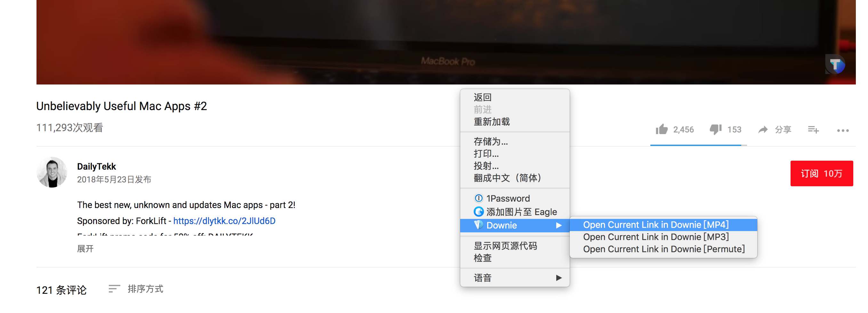Image resolution: width=868 pixels, height=313 pixels.
Task: Expand the Downie submenu arrow
Action: [x=559, y=225]
